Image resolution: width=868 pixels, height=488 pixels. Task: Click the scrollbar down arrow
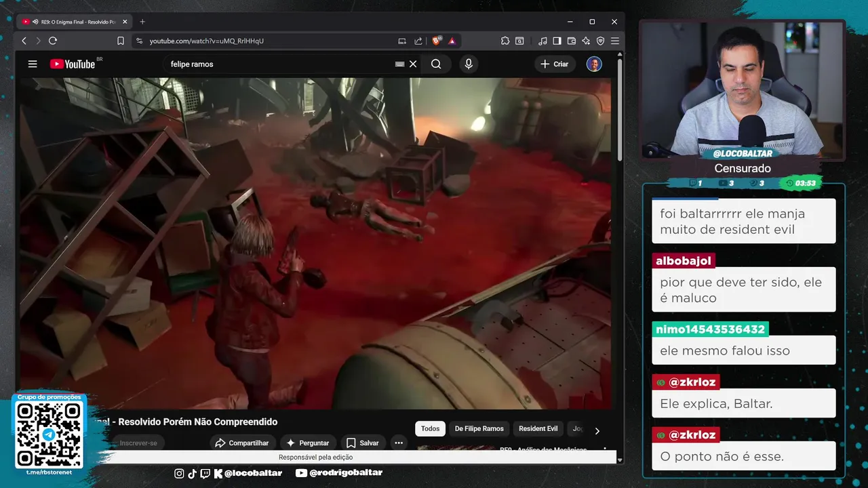click(x=620, y=459)
